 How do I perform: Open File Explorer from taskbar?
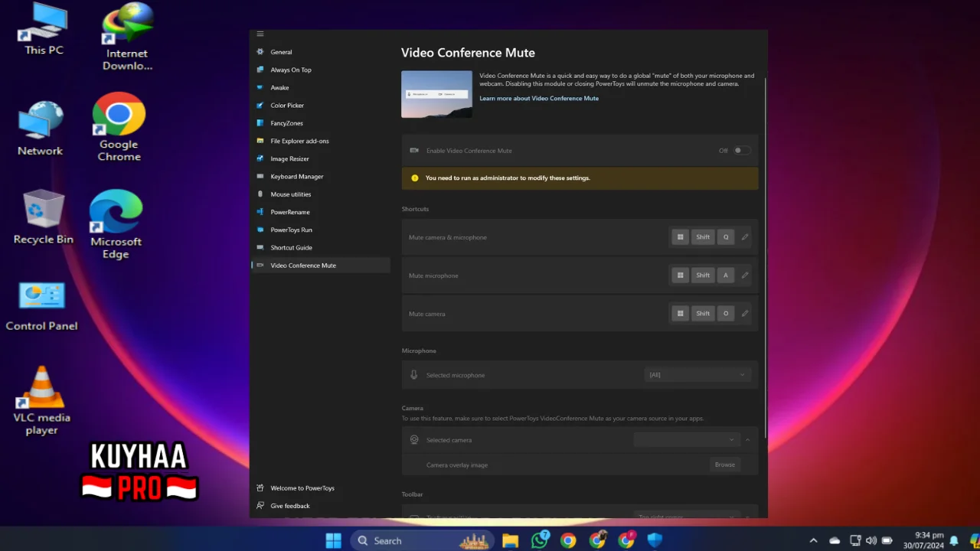pos(511,540)
